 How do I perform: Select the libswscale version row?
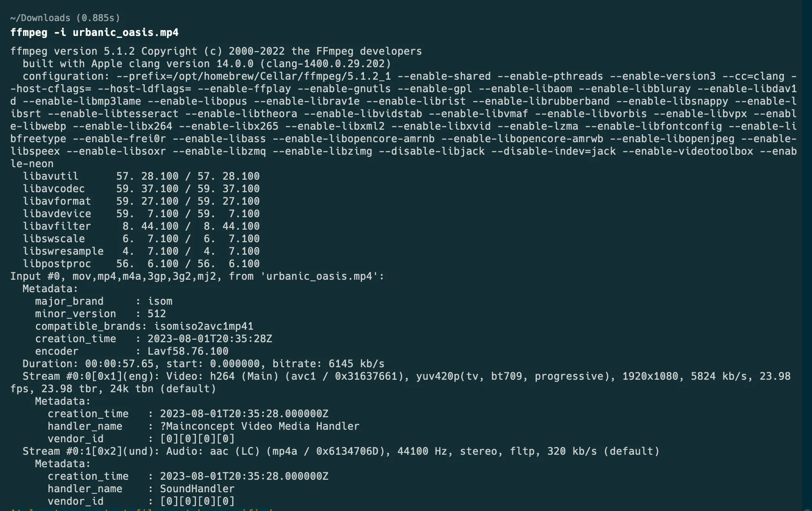141,239
